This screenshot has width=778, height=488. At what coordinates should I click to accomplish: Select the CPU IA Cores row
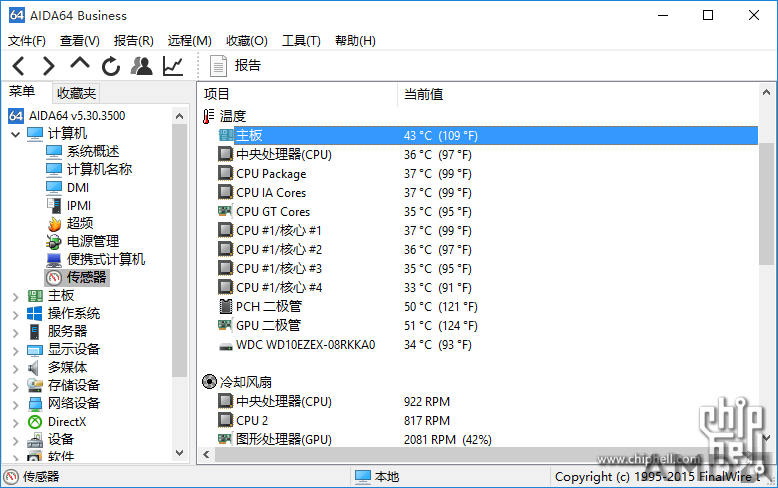point(488,192)
